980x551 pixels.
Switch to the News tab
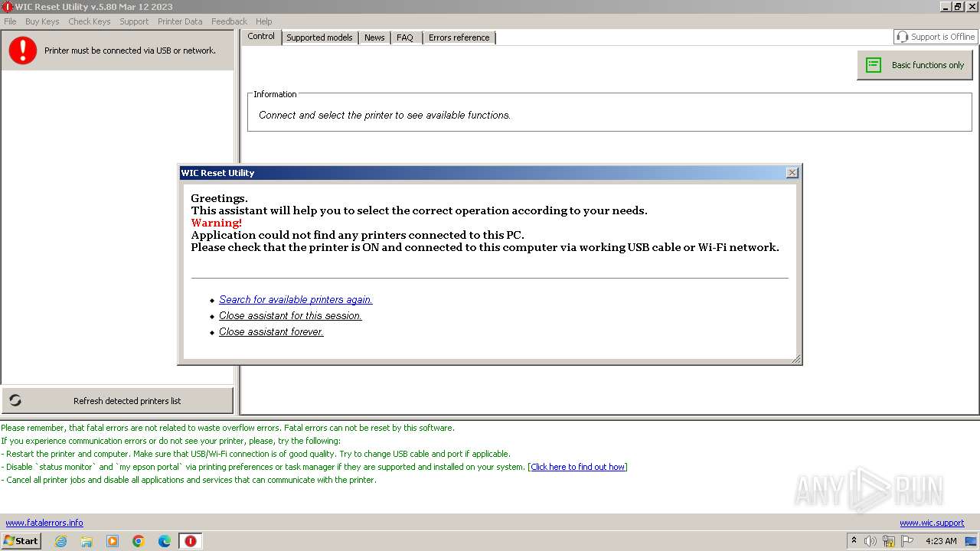coord(374,37)
